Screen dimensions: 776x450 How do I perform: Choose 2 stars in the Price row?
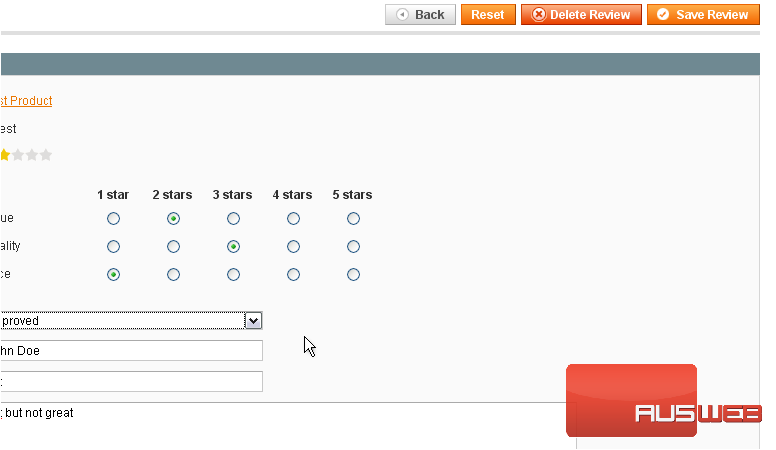click(173, 274)
